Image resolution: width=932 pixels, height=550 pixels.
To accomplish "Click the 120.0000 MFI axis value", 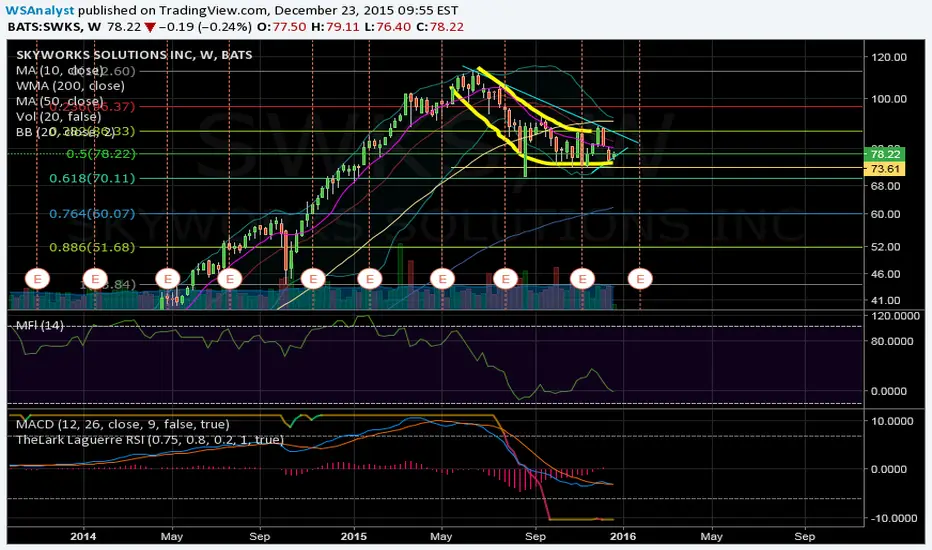I will (x=895, y=316).
